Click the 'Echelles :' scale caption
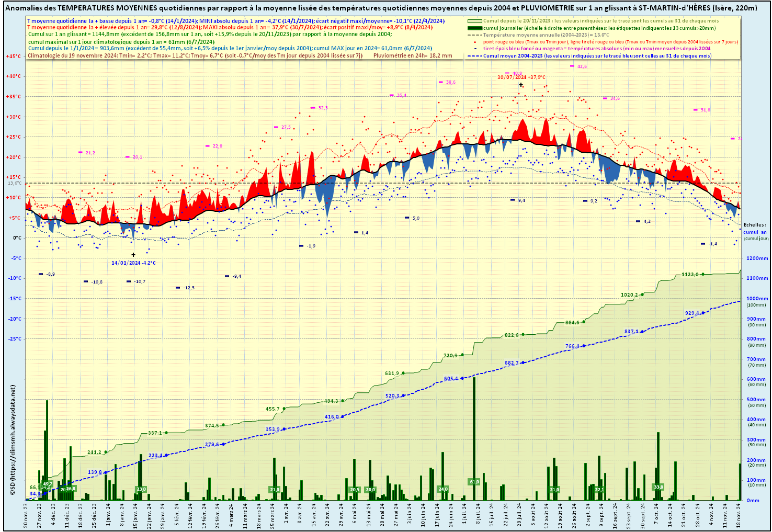The width and height of the screenshot is (772, 532). (755, 224)
